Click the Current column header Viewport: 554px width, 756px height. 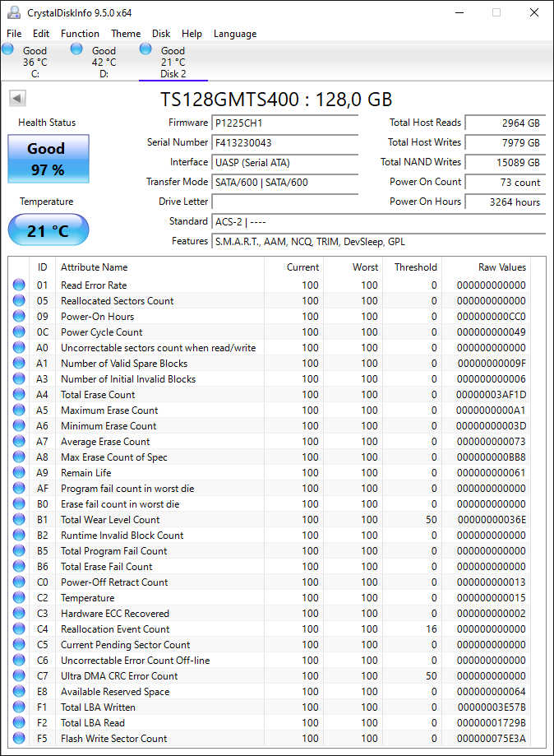pyautogui.click(x=293, y=267)
